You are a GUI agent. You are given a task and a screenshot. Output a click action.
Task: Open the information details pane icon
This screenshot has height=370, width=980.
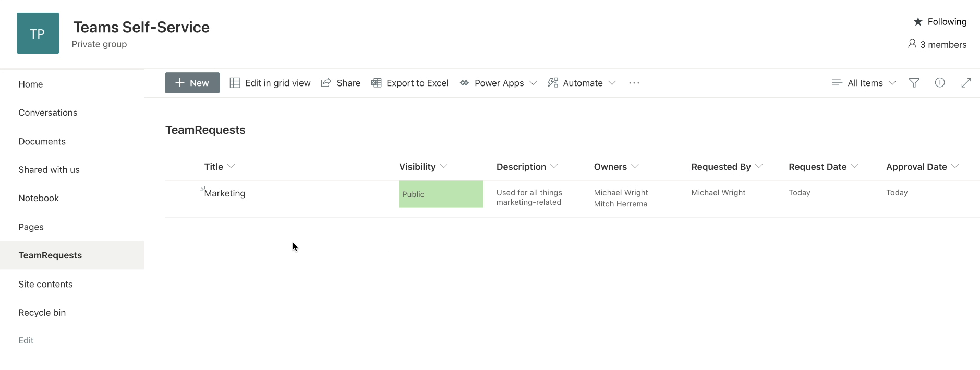coord(940,82)
